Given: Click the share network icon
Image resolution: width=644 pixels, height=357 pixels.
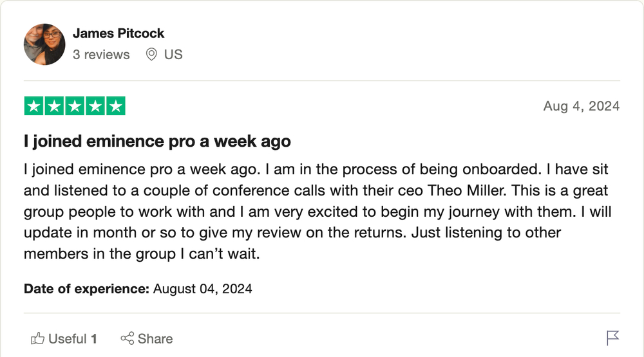Looking at the screenshot, I should point(128,338).
